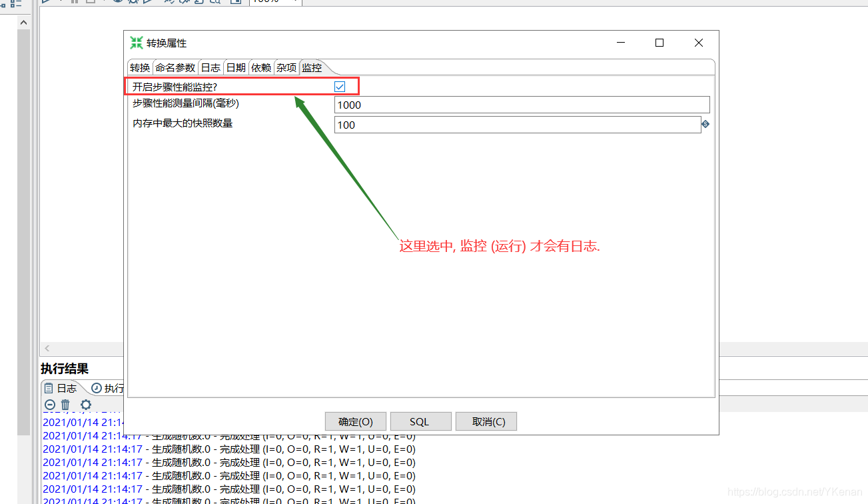Switch to the 转换 tab

[140, 68]
